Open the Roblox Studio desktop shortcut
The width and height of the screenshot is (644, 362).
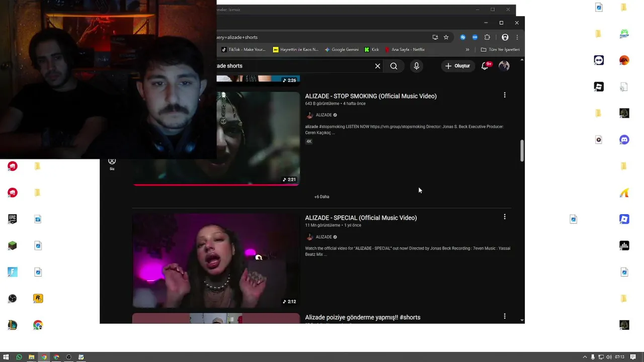click(x=624, y=219)
